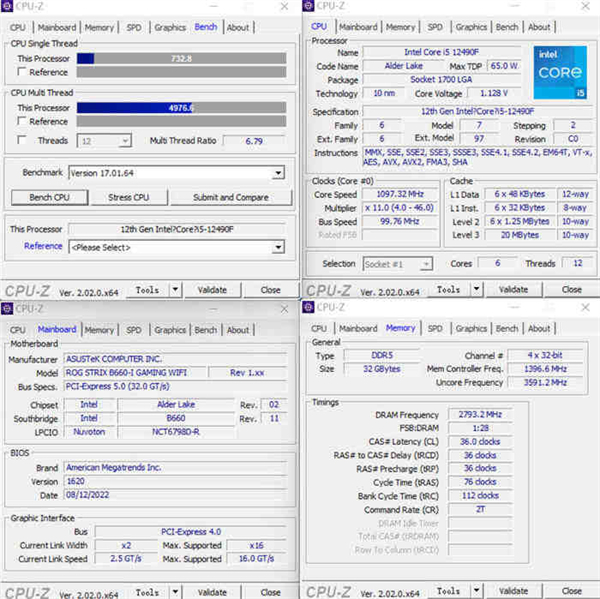Click the Multi Thread Ratio 6.79 field
600x599 pixels.
(x=254, y=141)
